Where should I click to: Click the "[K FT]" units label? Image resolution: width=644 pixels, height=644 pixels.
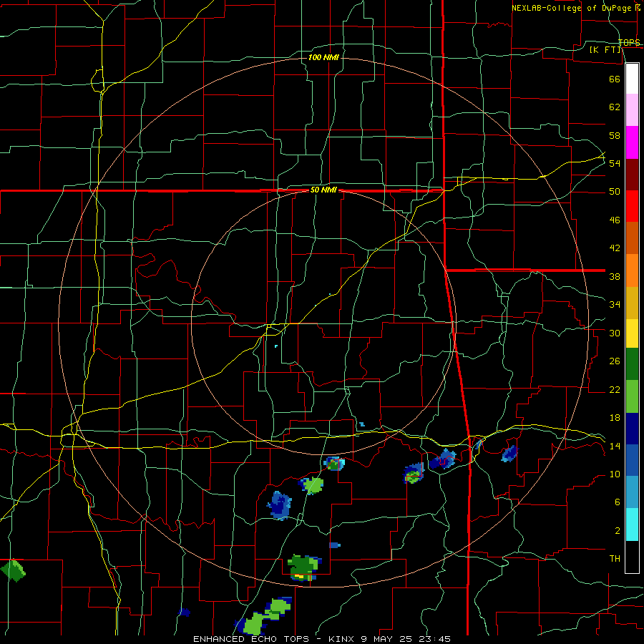pyautogui.click(x=605, y=50)
